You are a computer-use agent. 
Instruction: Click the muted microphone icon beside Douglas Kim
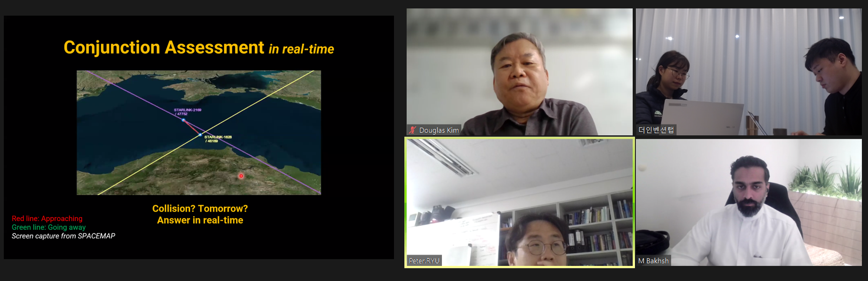click(x=413, y=130)
